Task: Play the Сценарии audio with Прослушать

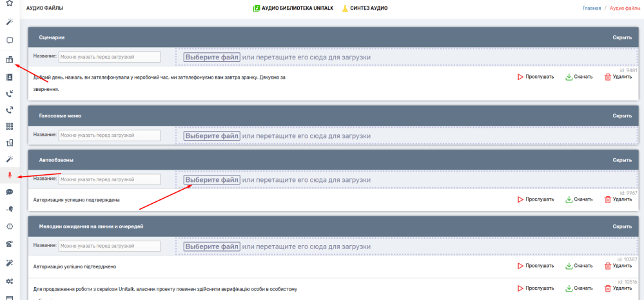Action: pos(536,77)
